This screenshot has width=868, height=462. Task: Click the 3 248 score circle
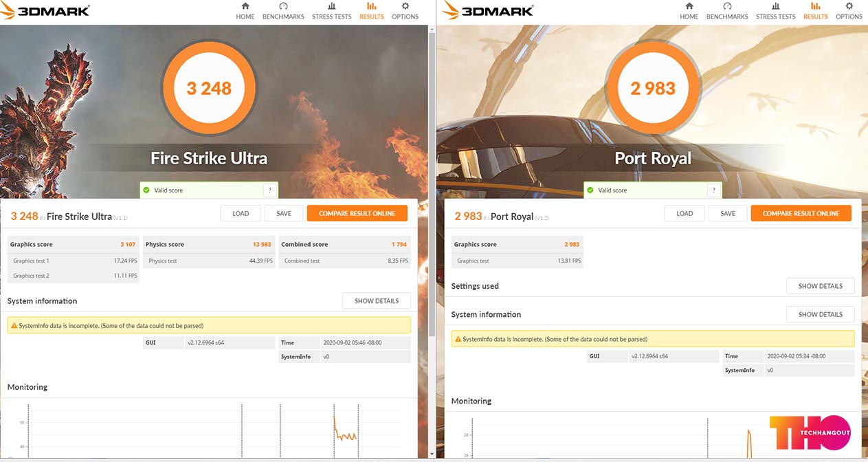(x=209, y=88)
